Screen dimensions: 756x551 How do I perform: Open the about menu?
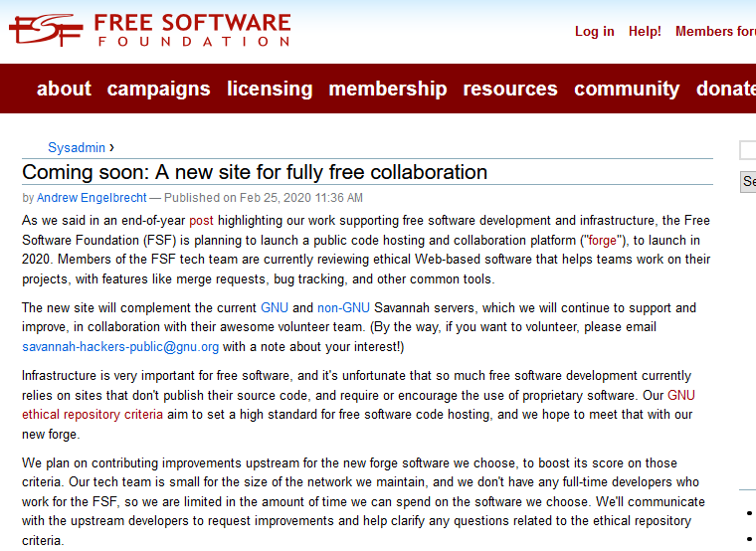(x=64, y=89)
